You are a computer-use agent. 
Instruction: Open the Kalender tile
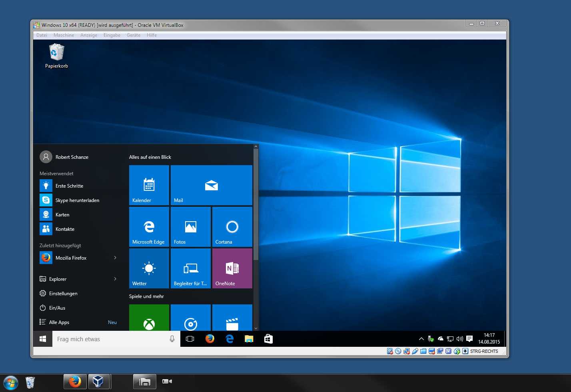click(x=149, y=185)
